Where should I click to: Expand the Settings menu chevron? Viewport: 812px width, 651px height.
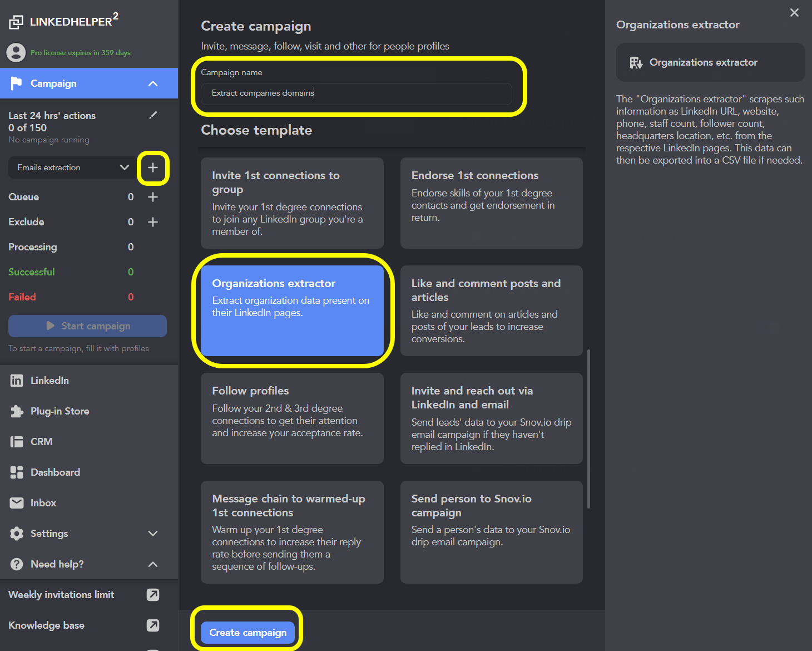tap(153, 534)
